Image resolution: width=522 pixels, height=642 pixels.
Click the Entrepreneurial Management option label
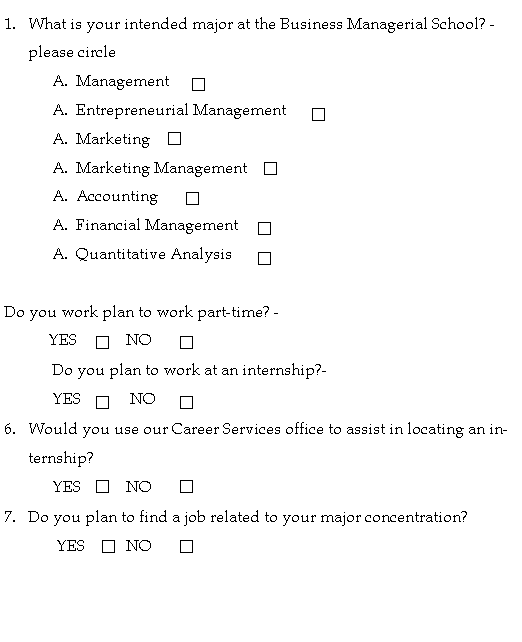click(181, 110)
